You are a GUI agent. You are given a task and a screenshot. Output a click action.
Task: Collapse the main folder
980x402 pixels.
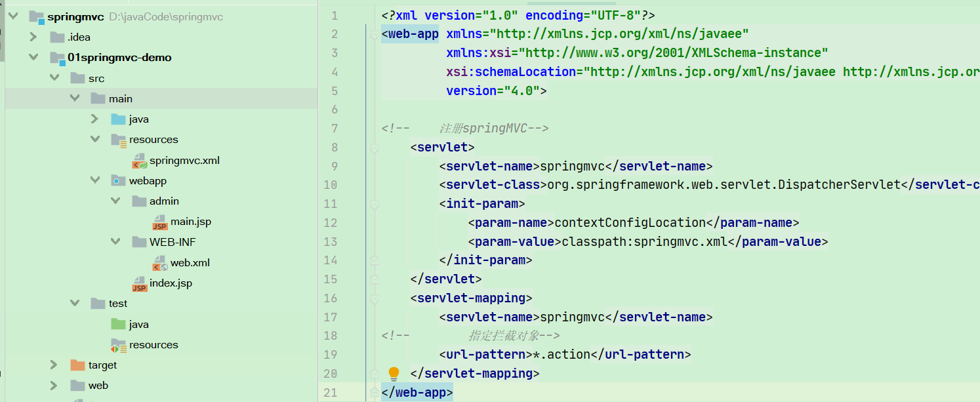(74, 98)
